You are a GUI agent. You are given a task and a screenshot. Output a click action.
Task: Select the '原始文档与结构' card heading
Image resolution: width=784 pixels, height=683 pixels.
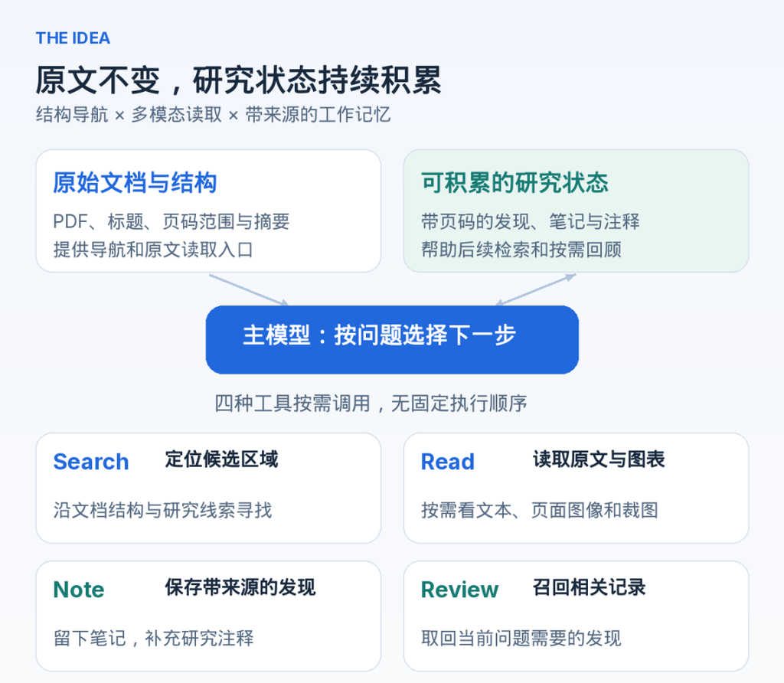tap(135, 182)
